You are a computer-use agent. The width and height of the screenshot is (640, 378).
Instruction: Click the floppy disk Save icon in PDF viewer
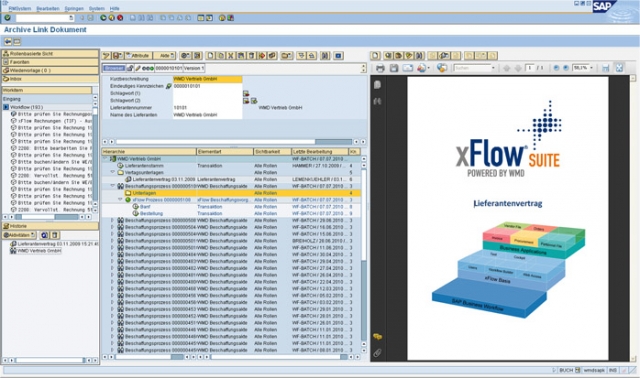point(394,68)
